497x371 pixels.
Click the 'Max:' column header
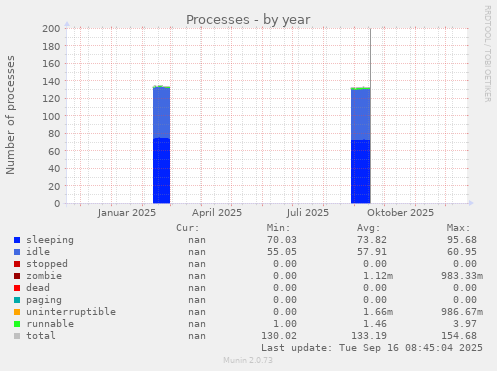(x=458, y=228)
